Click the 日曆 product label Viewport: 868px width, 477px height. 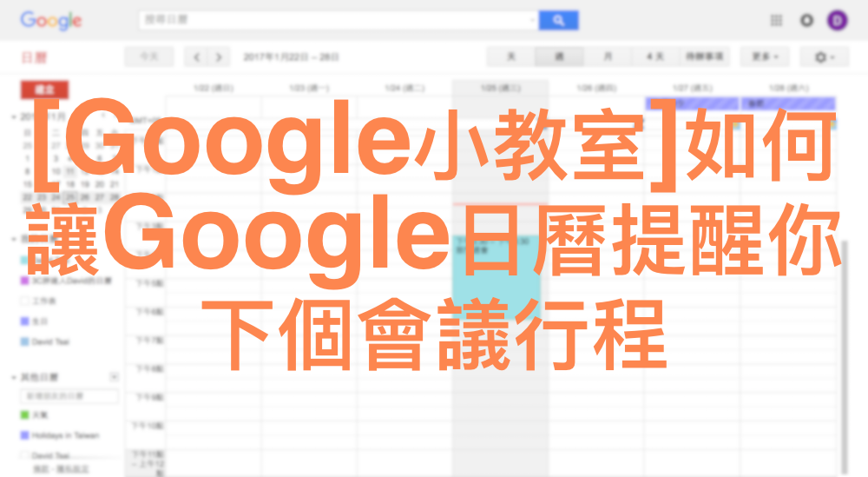(x=35, y=57)
